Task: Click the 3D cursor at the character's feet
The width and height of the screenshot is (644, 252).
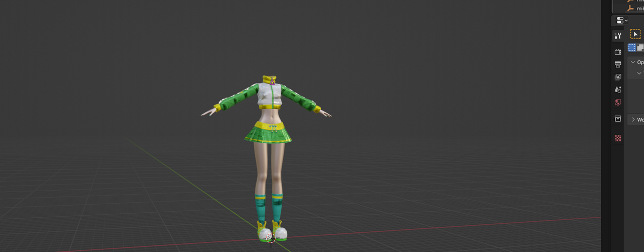Action: pos(270,238)
